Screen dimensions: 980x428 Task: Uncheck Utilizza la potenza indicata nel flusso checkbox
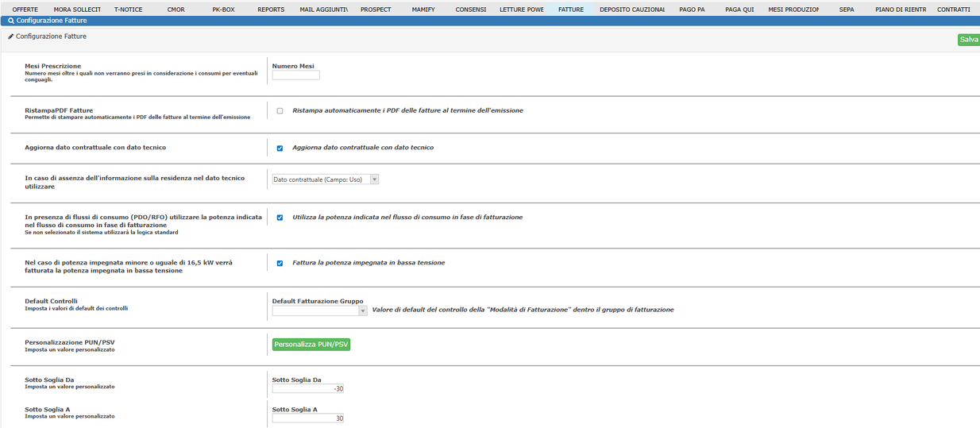280,218
